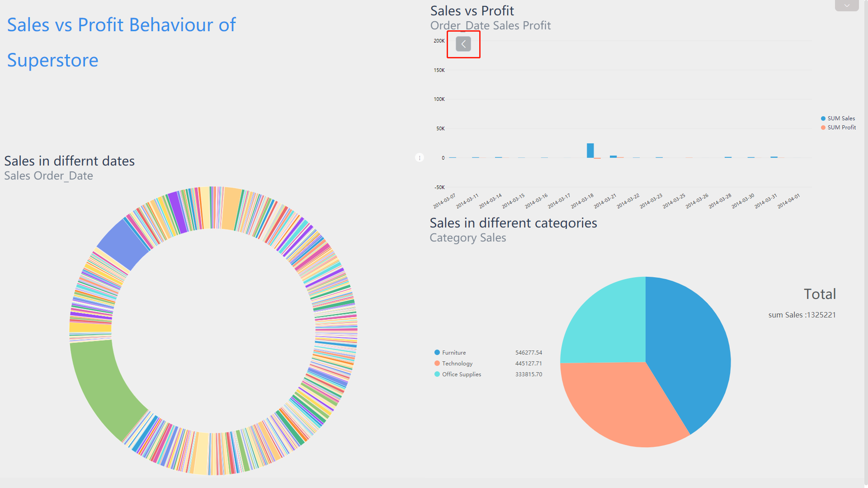Toggle the SUM Sales legend series

[x=838, y=118]
